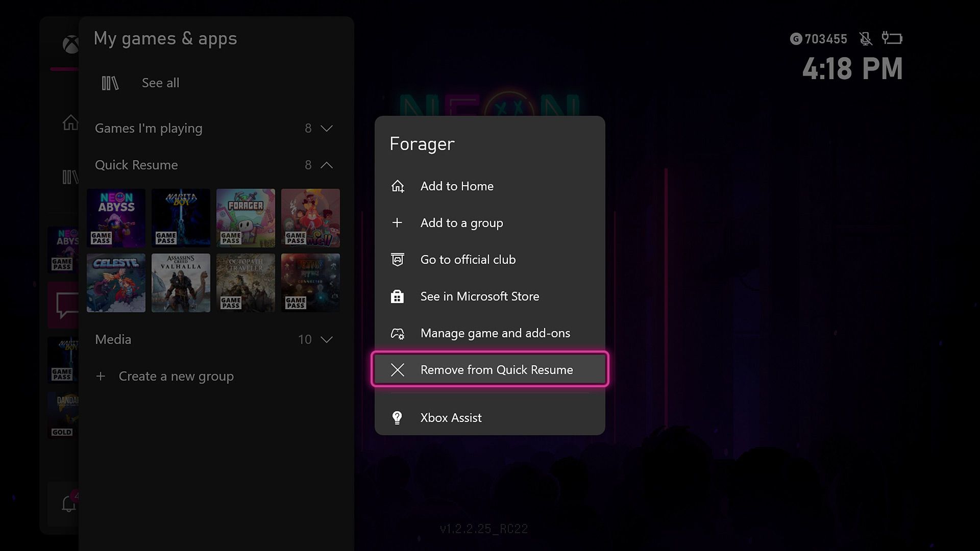Click the Forager menu title

tap(422, 144)
